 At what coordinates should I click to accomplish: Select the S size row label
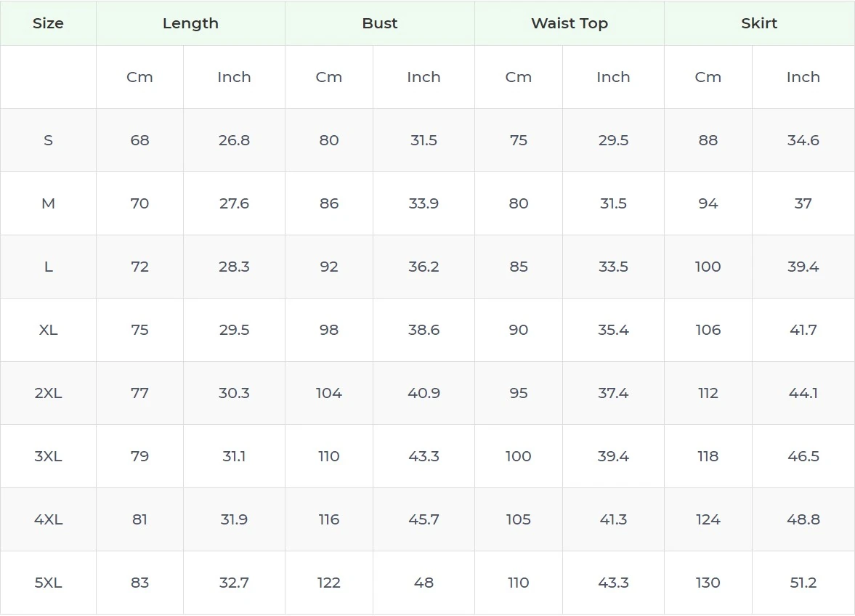[48, 140]
